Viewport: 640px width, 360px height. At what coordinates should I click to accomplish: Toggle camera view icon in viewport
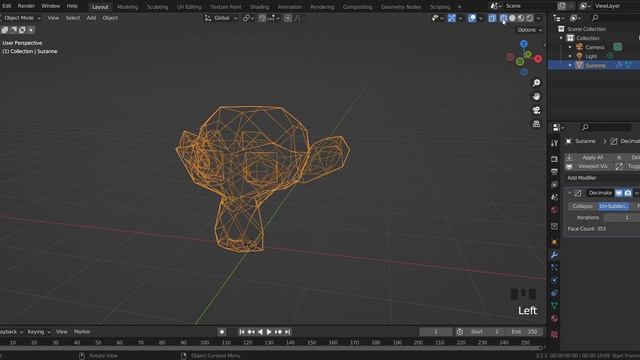click(536, 110)
